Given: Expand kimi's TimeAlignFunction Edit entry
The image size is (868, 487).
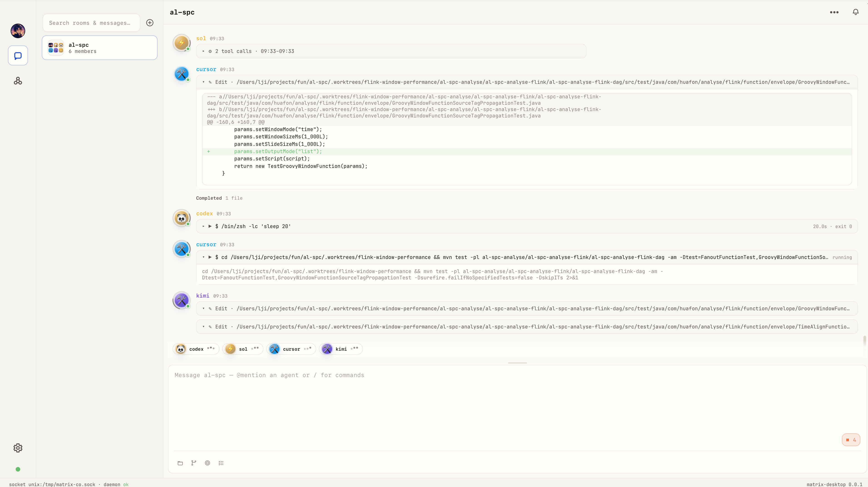Looking at the screenshot, I should tap(527, 327).
